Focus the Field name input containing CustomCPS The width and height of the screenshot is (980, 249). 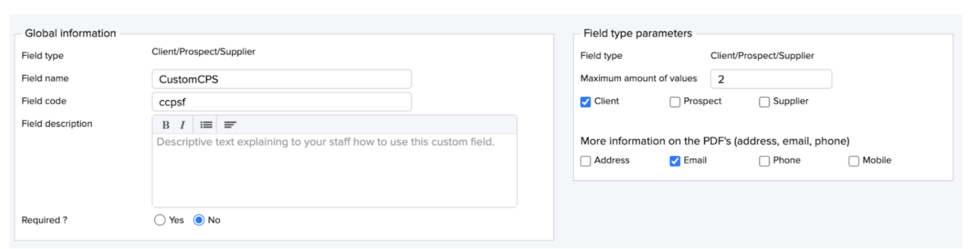[x=281, y=79]
